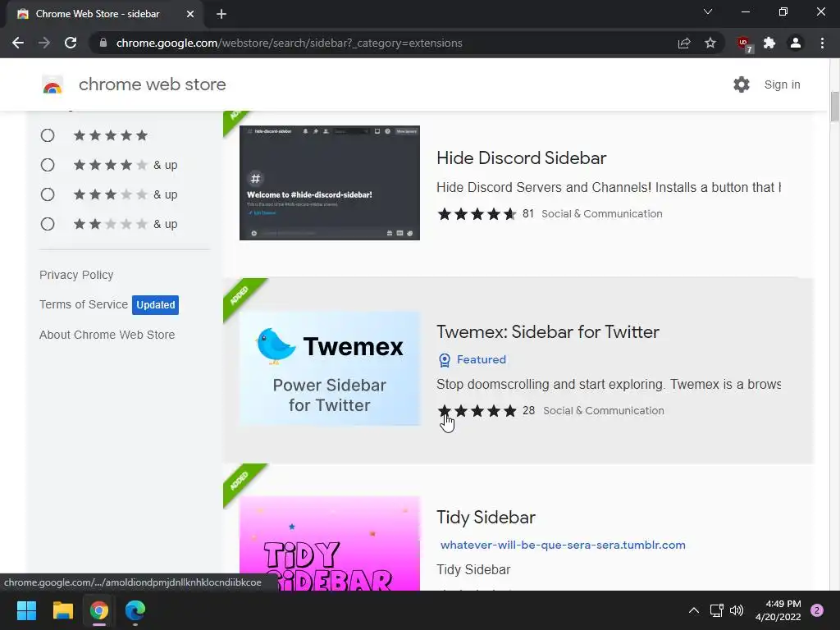The image size is (840, 630).
Task: Click Chrome icon in taskbar
Action: [99, 610]
